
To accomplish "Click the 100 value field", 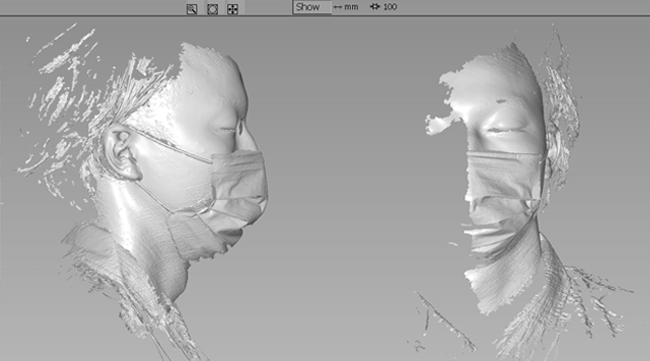I will pyautogui.click(x=390, y=7).
